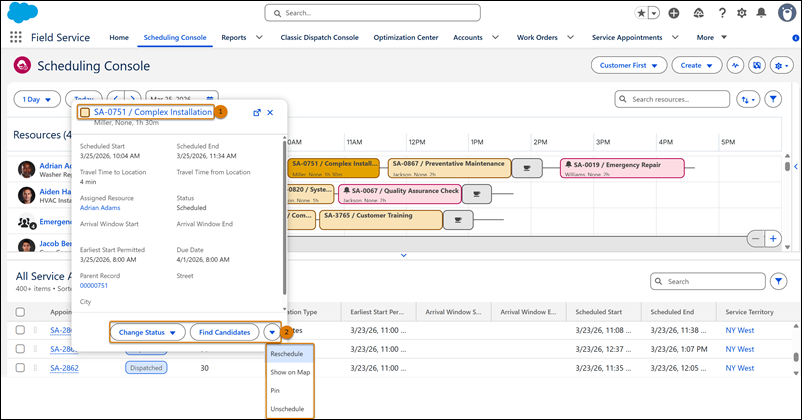Expand the Accounts tab chevron
The width and height of the screenshot is (802, 420).
495,37
